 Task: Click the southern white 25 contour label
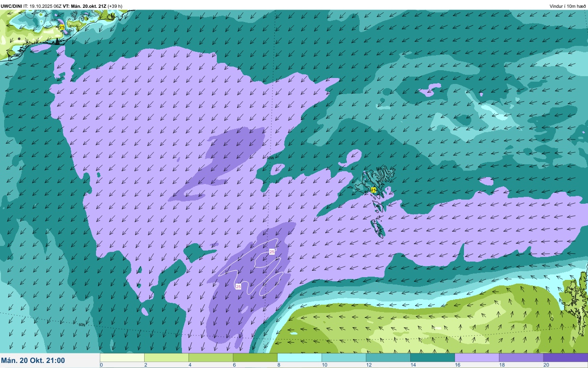238,286
